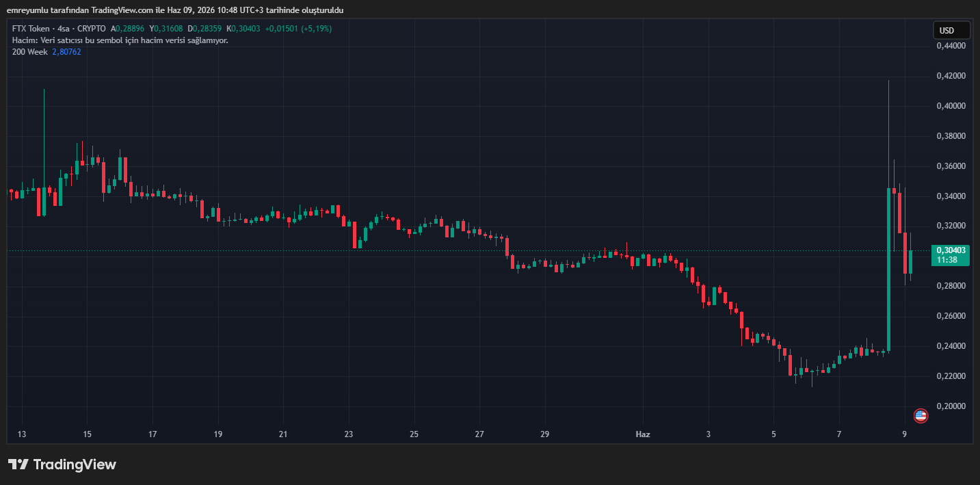The height and width of the screenshot is (485, 980).
Task: Open the USD currency selector
Action: pyautogui.click(x=952, y=30)
